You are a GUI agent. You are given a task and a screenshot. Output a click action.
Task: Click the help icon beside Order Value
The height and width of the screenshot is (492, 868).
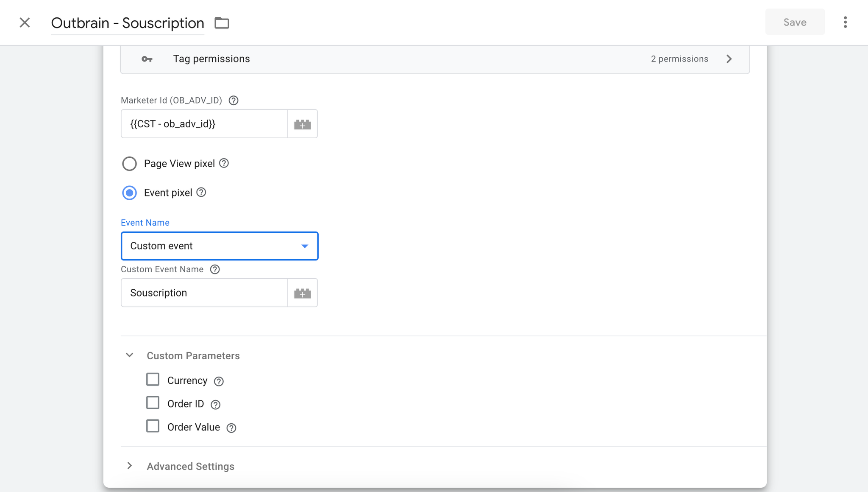pos(231,428)
